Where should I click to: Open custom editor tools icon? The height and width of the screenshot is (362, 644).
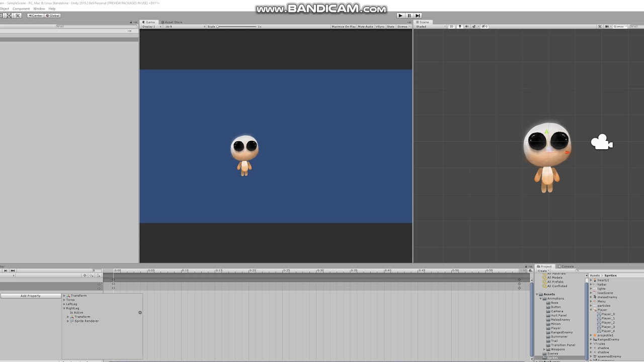tap(18, 16)
